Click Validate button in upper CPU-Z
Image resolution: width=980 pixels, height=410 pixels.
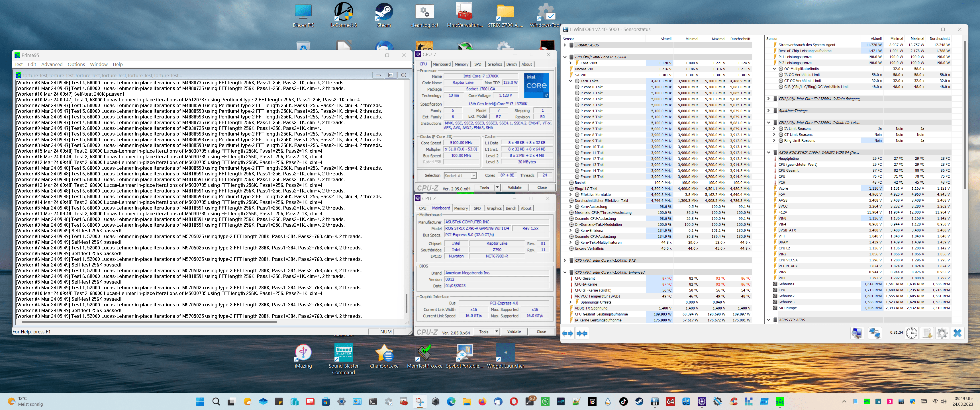point(514,188)
